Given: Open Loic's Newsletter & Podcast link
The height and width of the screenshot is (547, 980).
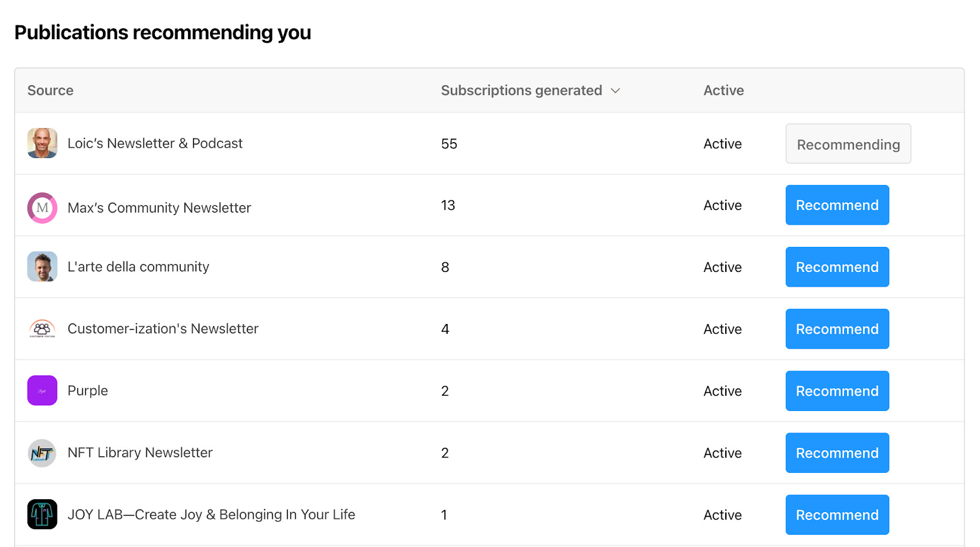Looking at the screenshot, I should click(155, 143).
